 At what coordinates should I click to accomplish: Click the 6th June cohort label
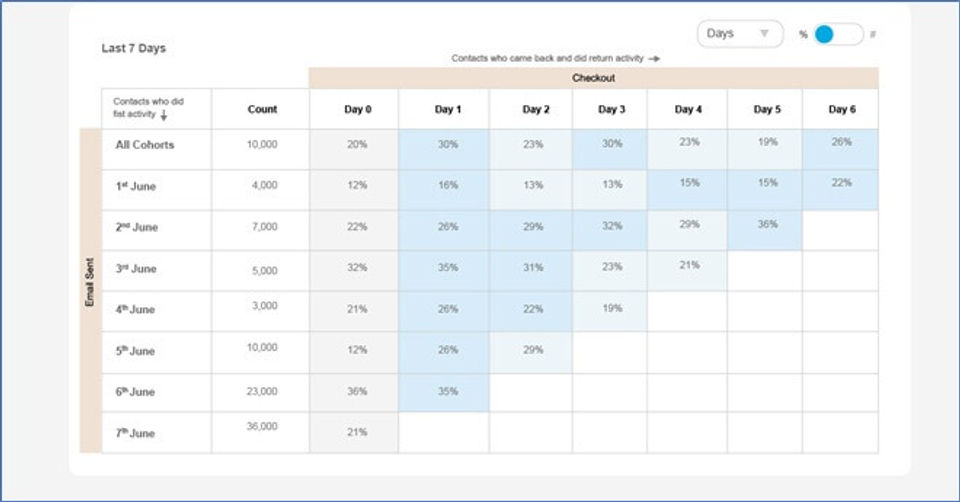point(135,392)
